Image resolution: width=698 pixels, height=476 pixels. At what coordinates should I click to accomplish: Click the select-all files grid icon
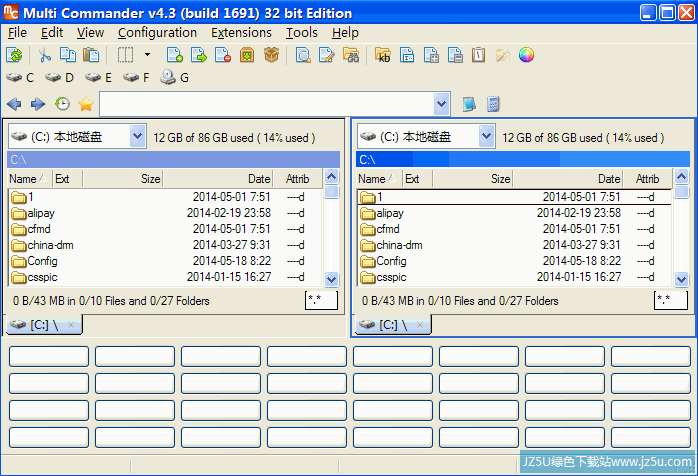coord(431,55)
